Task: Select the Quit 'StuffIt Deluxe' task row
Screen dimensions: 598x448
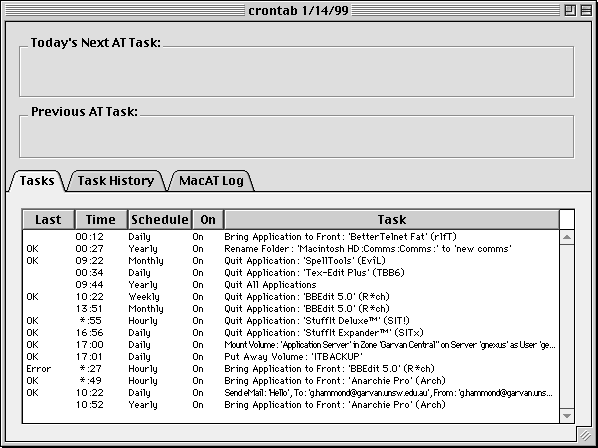Action: tap(291, 321)
